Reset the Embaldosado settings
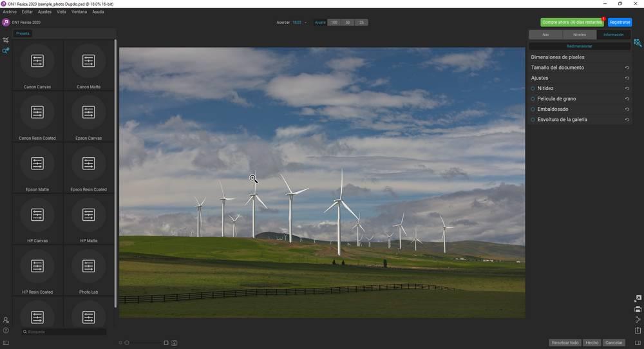644x349 pixels. (x=627, y=109)
